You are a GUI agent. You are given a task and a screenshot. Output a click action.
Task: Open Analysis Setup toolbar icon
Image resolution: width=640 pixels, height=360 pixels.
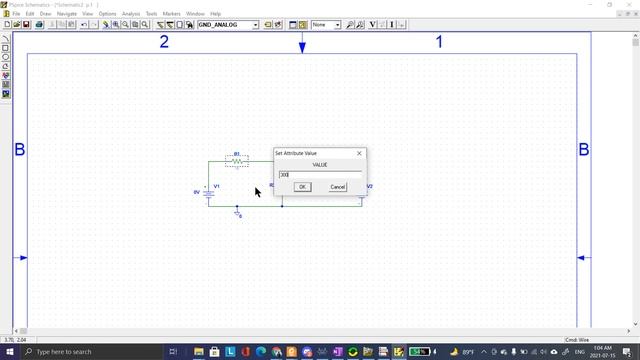point(293,25)
